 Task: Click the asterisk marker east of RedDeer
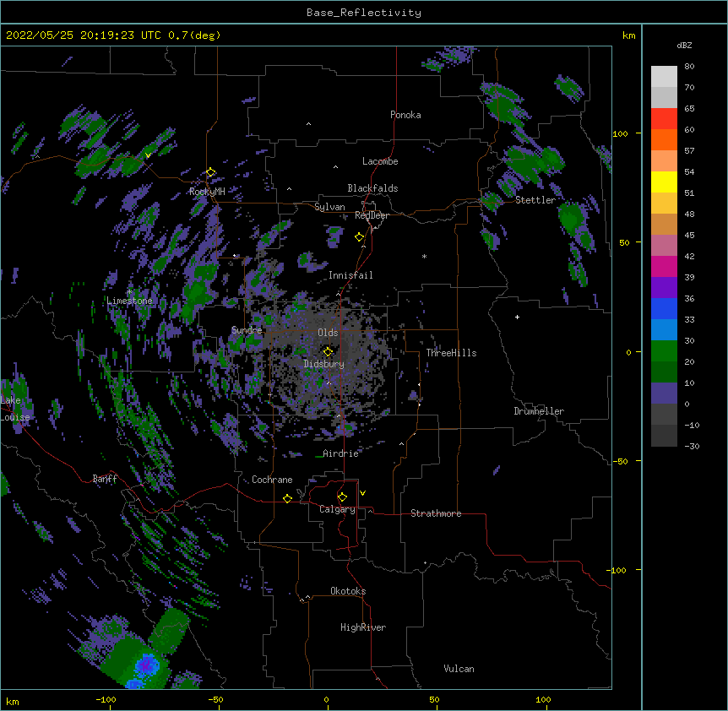[424, 256]
